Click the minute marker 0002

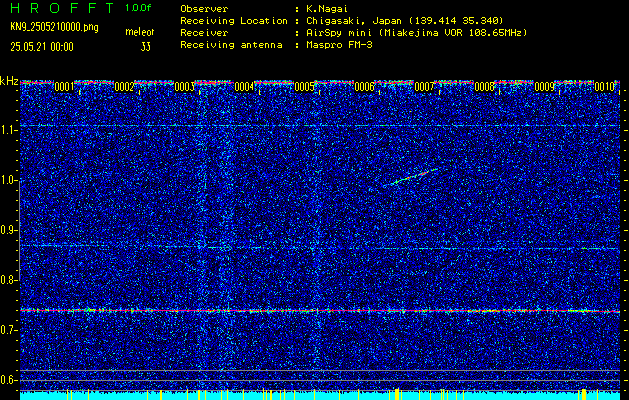click(x=124, y=87)
